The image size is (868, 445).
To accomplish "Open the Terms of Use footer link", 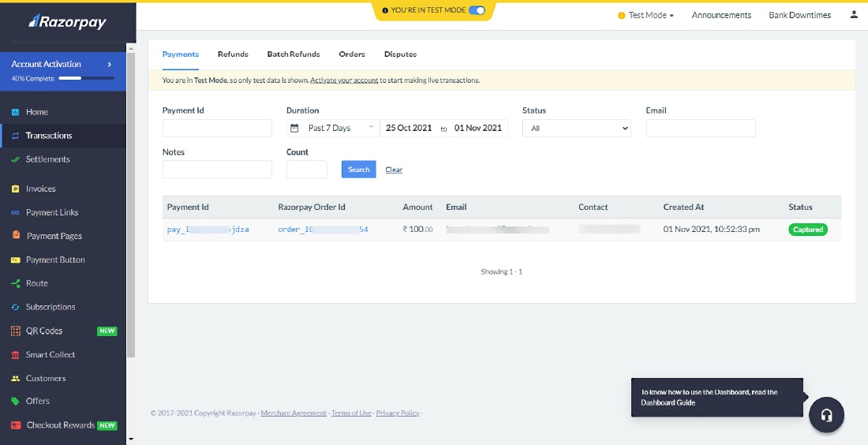I will coord(351,413).
